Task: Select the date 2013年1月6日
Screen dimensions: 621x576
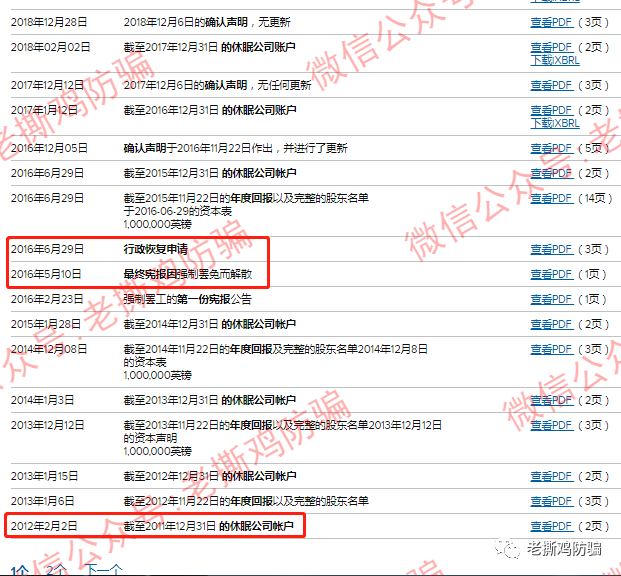Action: coord(42,501)
